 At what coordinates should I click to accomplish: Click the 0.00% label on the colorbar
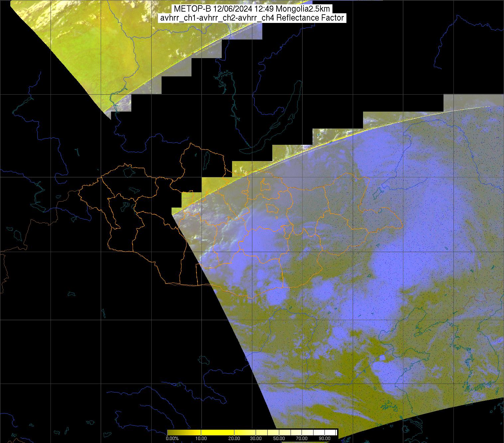click(x=172, y=439)
